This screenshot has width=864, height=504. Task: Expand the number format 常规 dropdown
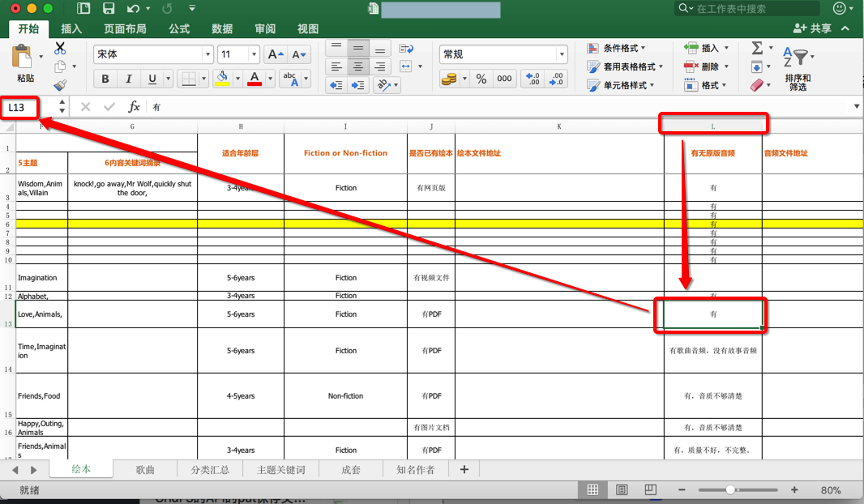click(x=562, y=54)
